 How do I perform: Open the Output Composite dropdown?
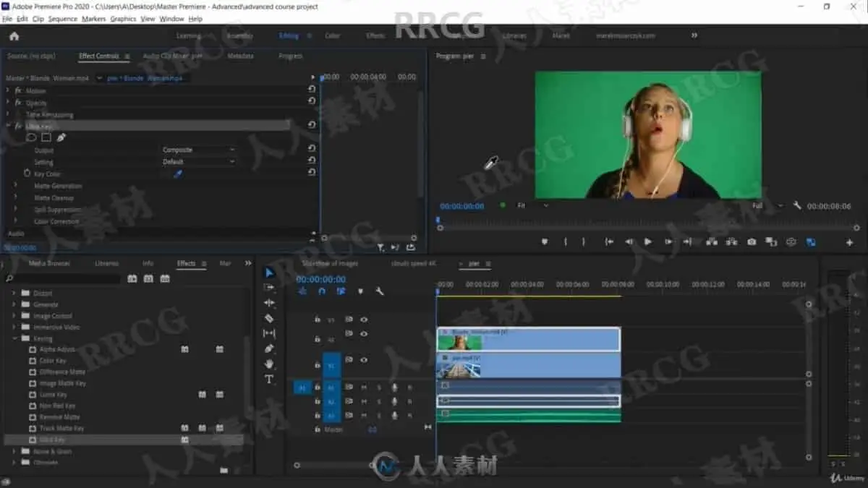pyautogui.click(x=197, y=150)
